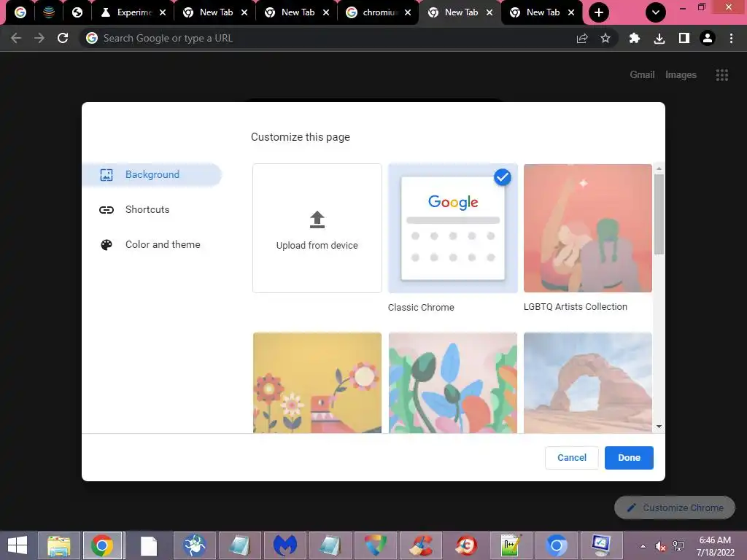
Task: Open the monitor icon app in taskbar
Action: pyautogui.click(x=601, y=545)
